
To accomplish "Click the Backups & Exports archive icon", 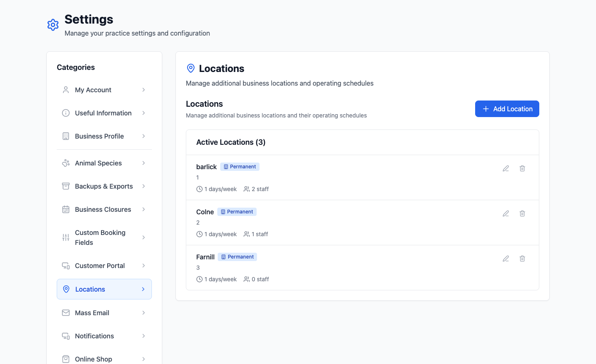I will click(66, 186).
